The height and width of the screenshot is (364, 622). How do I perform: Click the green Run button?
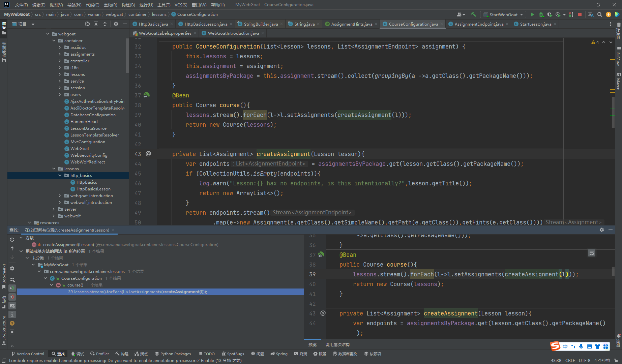532,14
